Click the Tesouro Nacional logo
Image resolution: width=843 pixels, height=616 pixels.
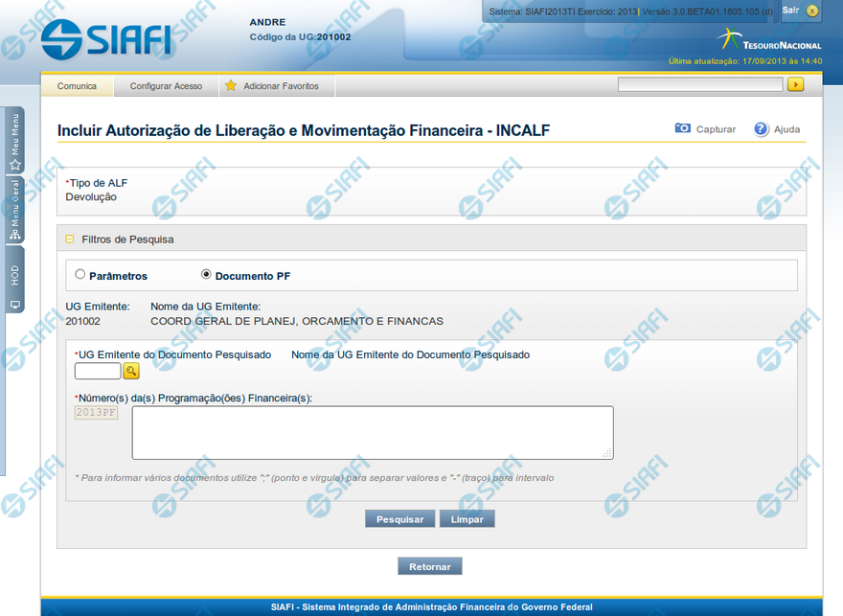769,42
